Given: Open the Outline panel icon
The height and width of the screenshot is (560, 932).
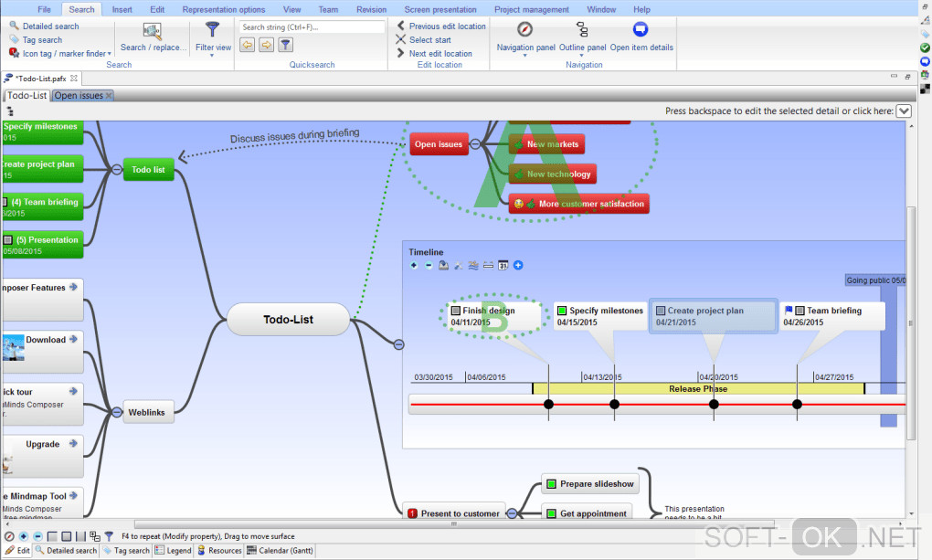Looking at the screenshot, I should (x=583, y=29).
